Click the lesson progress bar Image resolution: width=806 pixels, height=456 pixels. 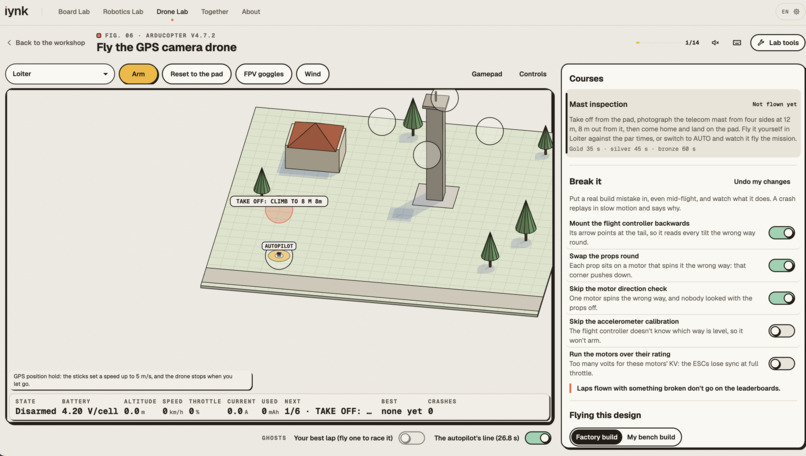[657, 43]
